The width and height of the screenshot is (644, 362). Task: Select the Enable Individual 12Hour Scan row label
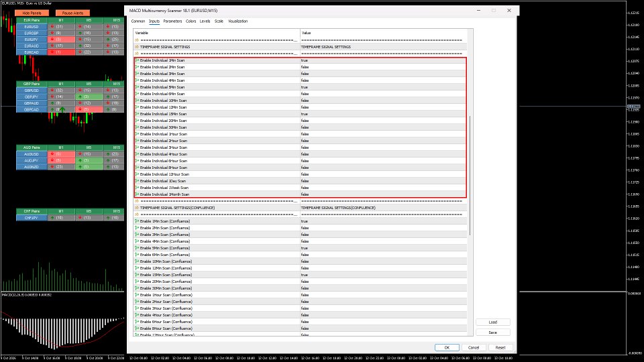(164, 174)
